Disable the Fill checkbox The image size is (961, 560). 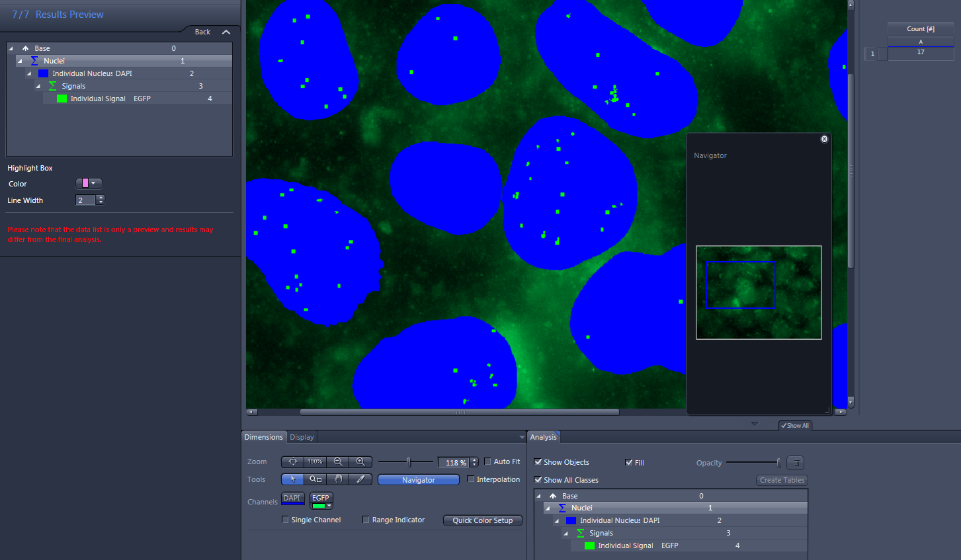pos(628,462)
